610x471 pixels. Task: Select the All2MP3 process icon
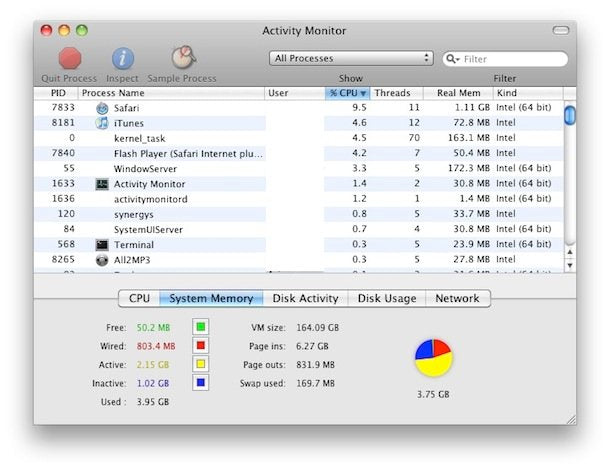[102, 260]
